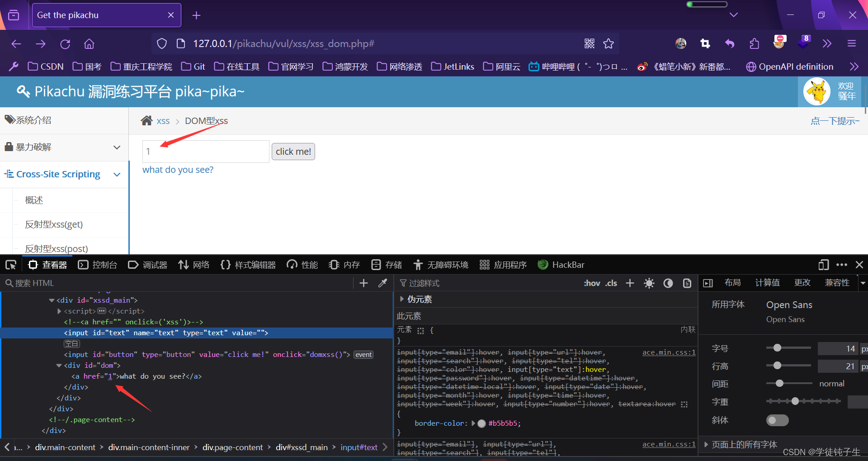
Task: Collapse the sidebar pane toggle icon
Action: tap(708, 283)
